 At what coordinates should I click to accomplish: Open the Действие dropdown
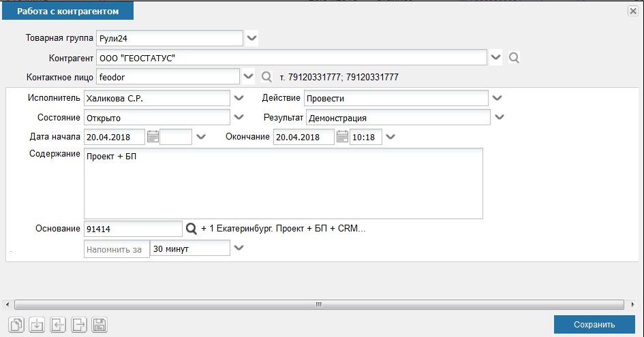[497, 98]
